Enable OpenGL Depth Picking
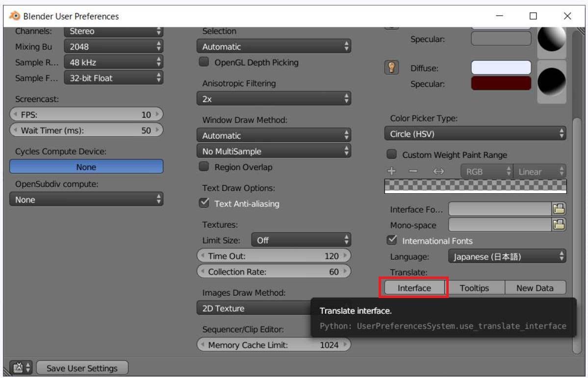588x378 pixels. click(x=204, y=62)
